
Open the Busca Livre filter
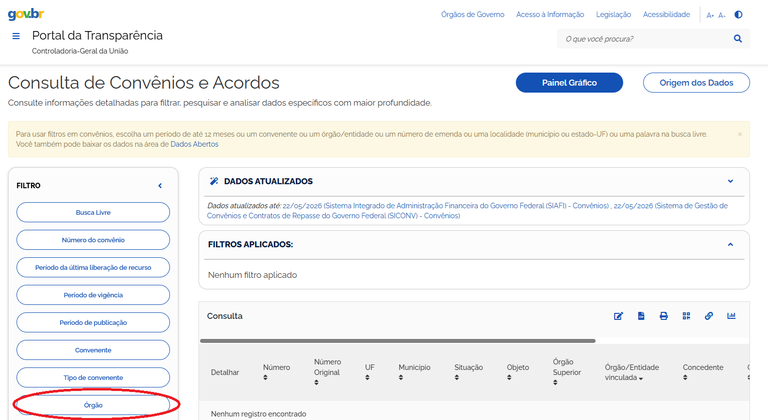pos(93,213)
